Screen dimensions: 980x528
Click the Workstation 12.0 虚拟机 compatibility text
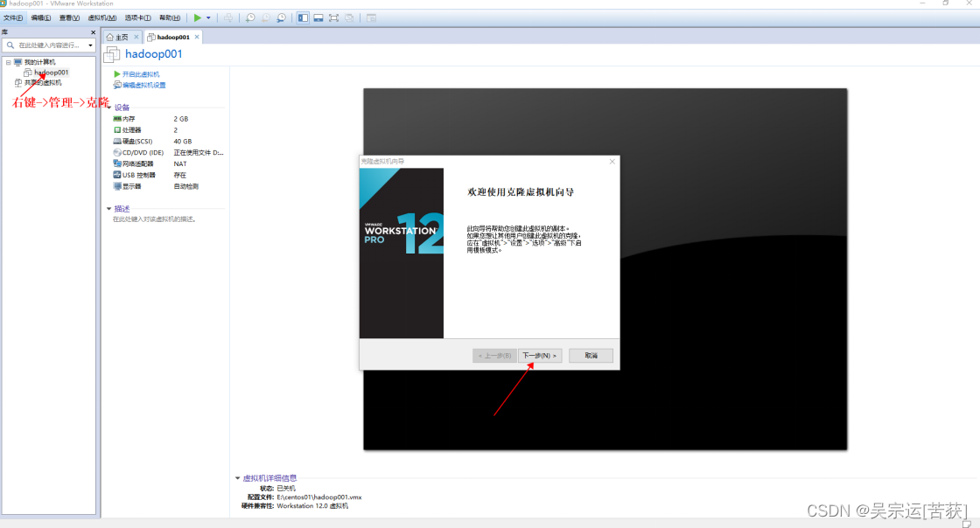pyautogui.click(x=312, y=506)
